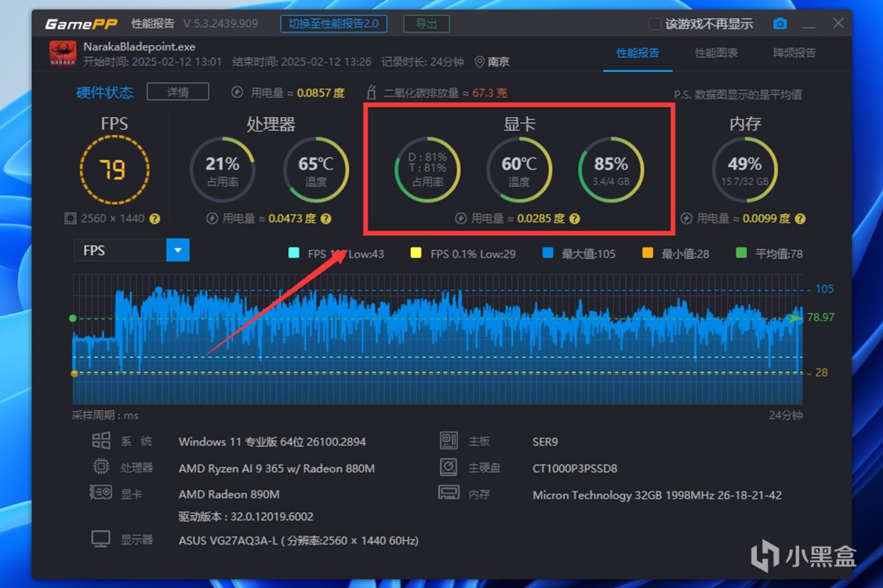Click the Windows icon beside 系统
Viewport: 883px width, 588px height.
(101, 441)
